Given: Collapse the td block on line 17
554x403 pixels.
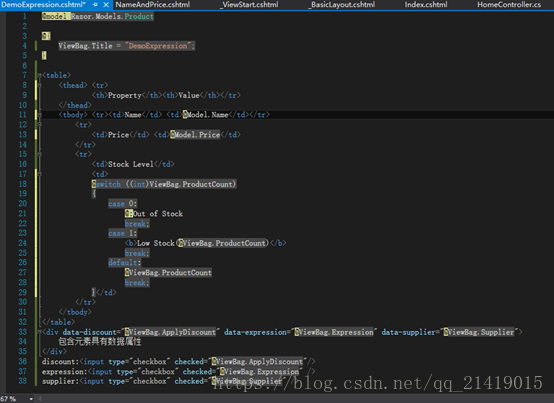Looking at the screenshot, I should coord(40,174).
